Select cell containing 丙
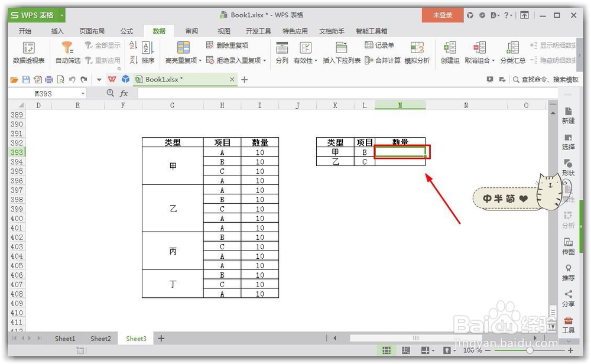This screenshot has height=364, width=591. pyautogui.click(x=173, y=251)
